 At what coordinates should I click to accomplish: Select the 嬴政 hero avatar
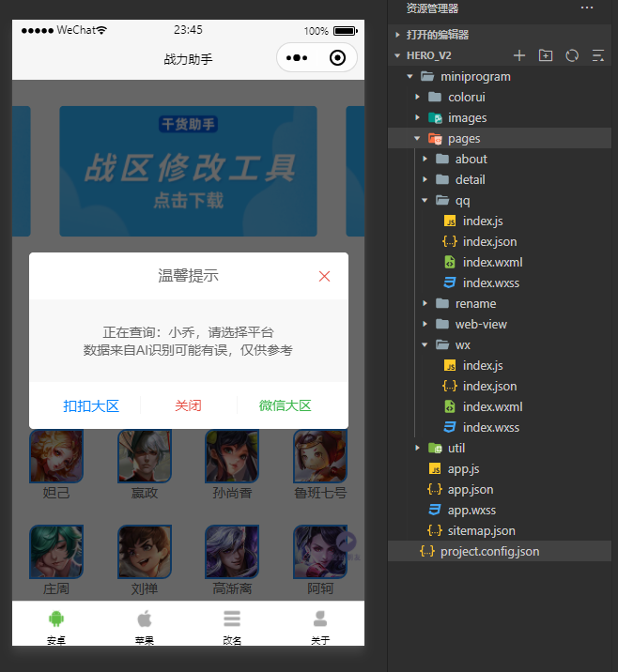click(145, 456)
